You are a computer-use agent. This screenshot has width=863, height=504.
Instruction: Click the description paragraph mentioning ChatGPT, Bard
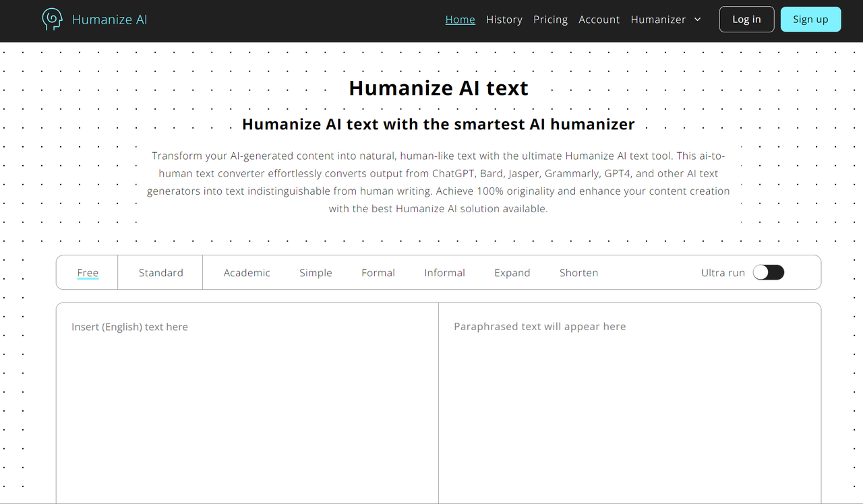(438, 182)
